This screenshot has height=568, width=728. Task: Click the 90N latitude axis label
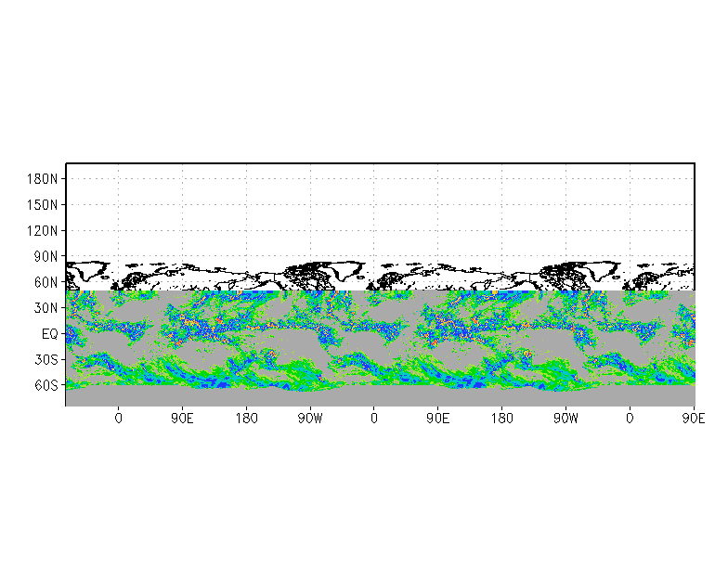(x=46, y=256)
